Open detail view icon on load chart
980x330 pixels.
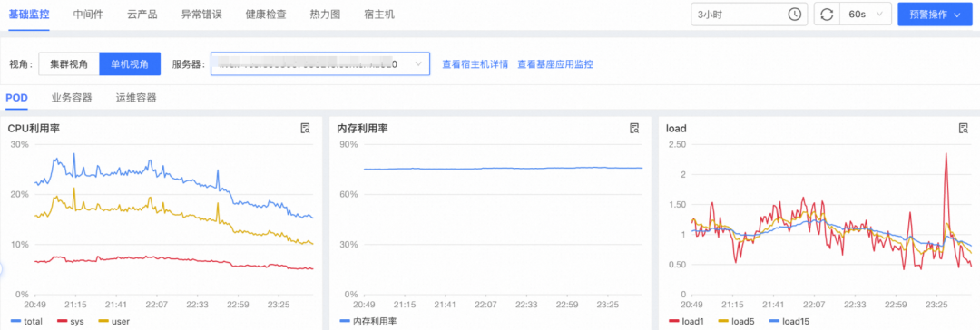click(963, 129)
